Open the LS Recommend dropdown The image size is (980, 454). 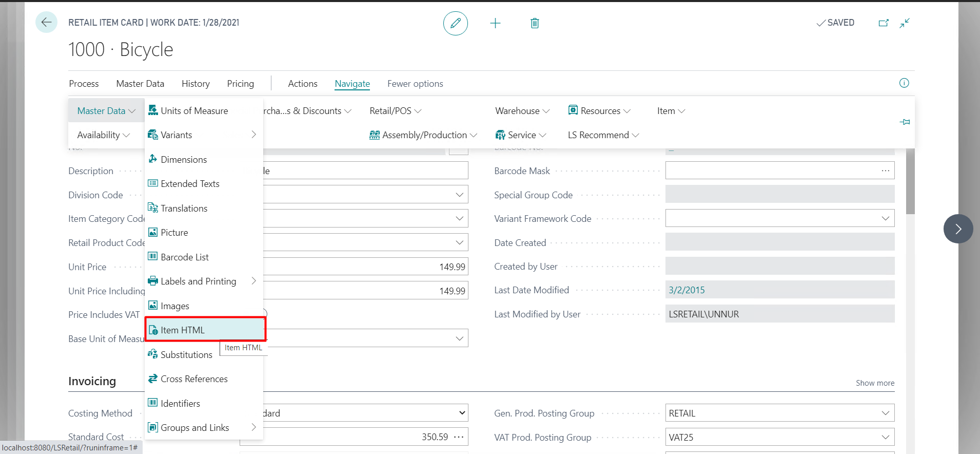(603, 135)
